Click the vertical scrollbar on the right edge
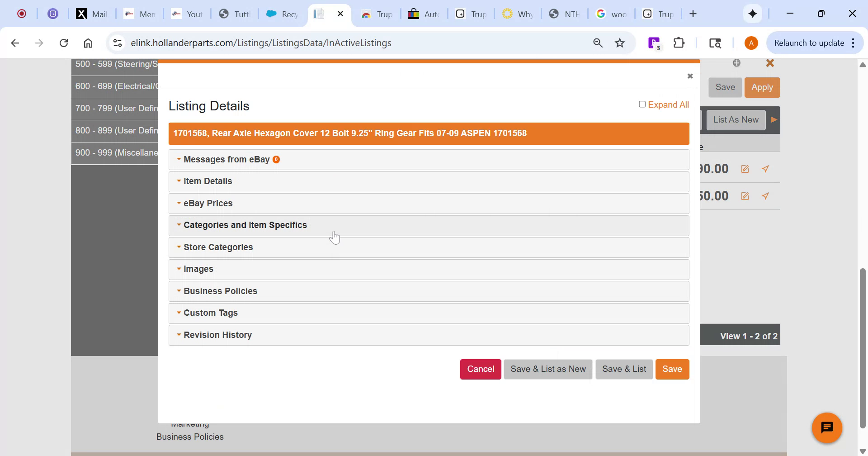The width and height of the screenshot is (868, 456). pyautogui.click(x=863, y=348)
